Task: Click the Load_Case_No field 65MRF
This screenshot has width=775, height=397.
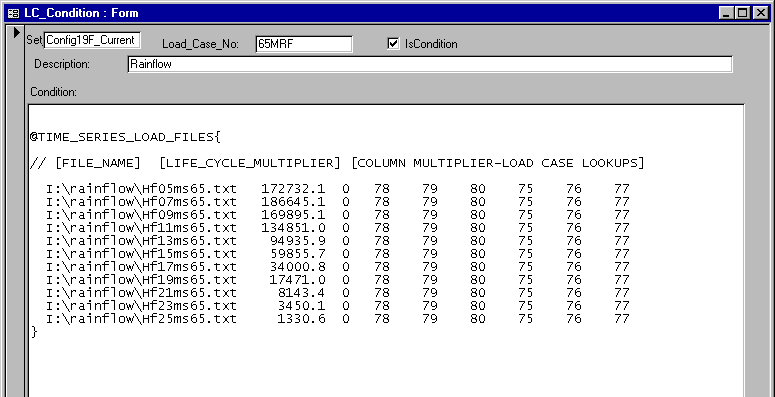Action: (x=304, y=44)
